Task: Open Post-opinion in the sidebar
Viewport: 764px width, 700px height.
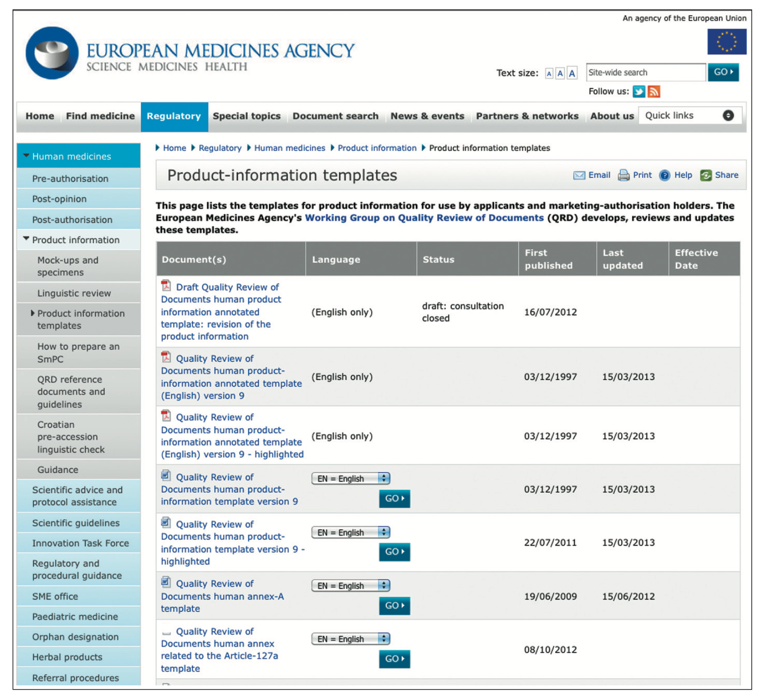Action: coord(79,199)
